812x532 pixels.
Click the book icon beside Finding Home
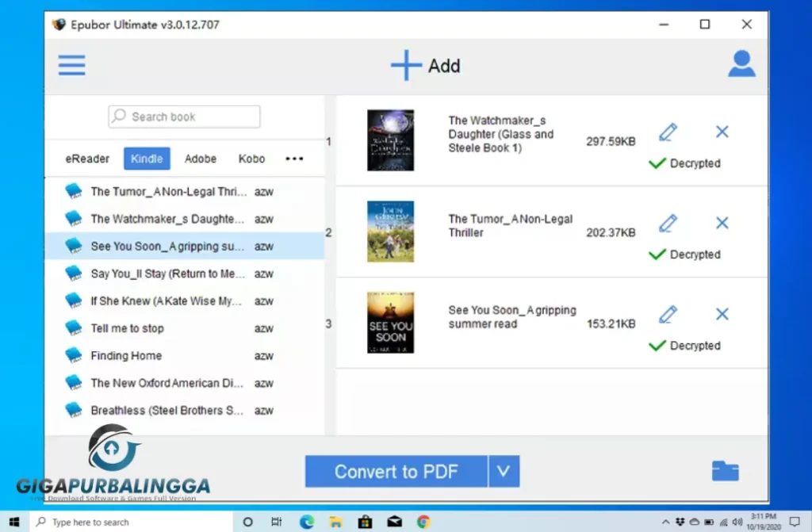point(74,354)
